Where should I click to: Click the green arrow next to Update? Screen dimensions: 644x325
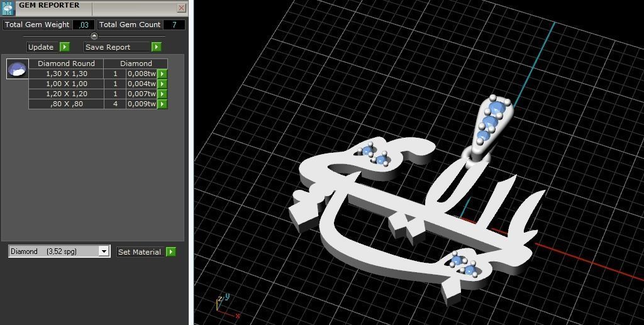(x=65, y=47)
